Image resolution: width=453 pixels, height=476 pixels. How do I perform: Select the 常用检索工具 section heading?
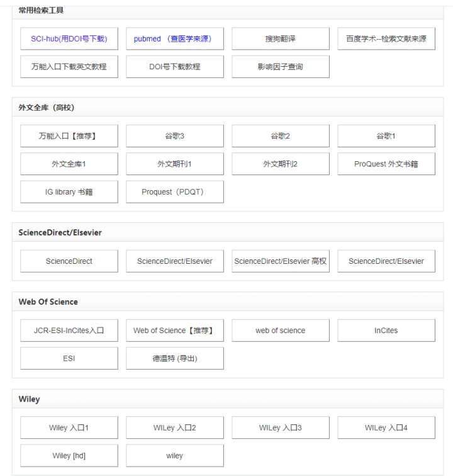[41, 10]
